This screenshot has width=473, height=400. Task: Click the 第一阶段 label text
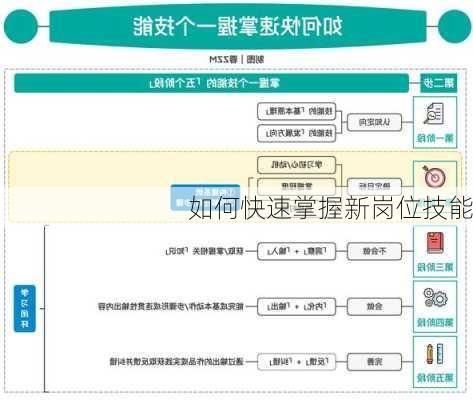coord(435,138)
